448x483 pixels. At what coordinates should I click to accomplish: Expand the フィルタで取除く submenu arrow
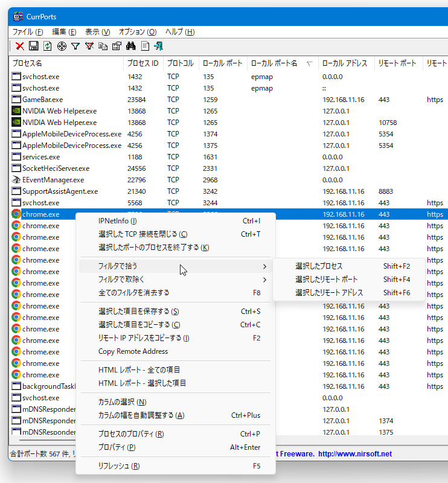pos(264,280)
